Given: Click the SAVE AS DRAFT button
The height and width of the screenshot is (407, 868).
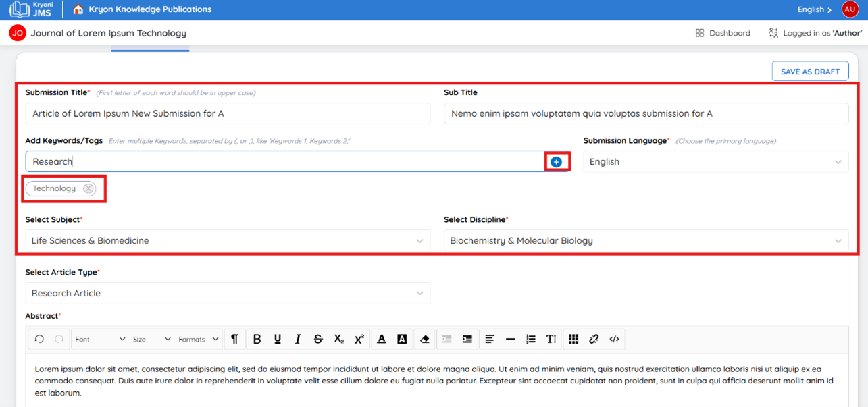Looking at the screenshot, I should (810, 72).
